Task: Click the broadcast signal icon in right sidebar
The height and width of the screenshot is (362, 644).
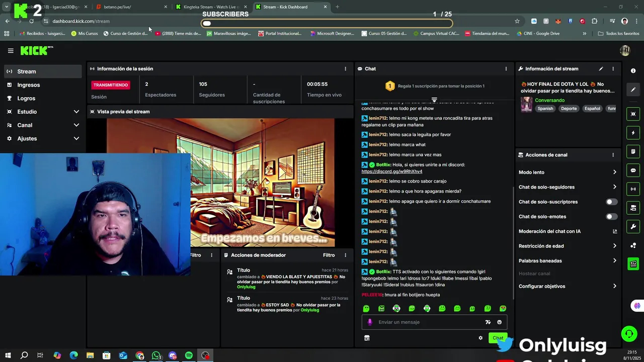Action: pos(633,189)
